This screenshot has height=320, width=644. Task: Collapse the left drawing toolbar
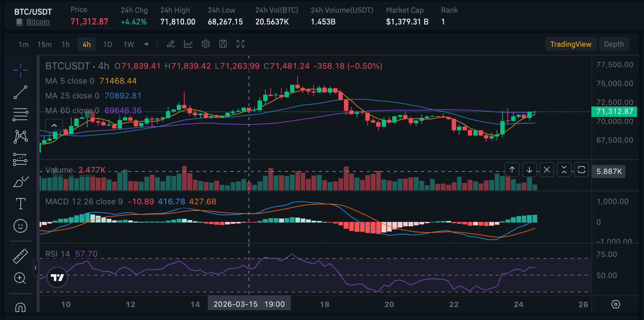(x=36, y=268)
